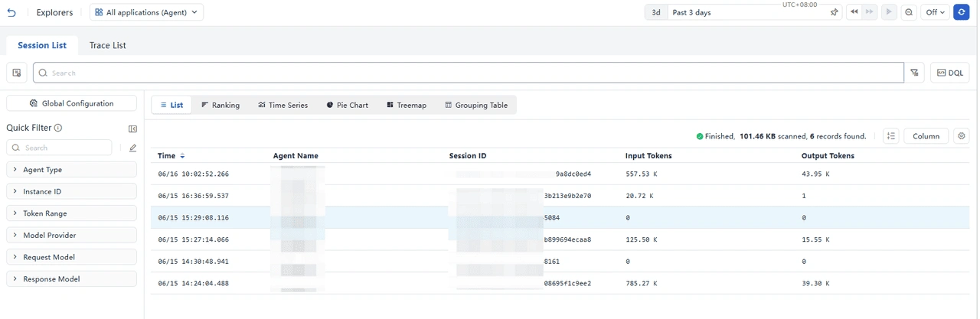Select the Treemap view tab
This screenshot has width=980, height=319.
(406, 105)
